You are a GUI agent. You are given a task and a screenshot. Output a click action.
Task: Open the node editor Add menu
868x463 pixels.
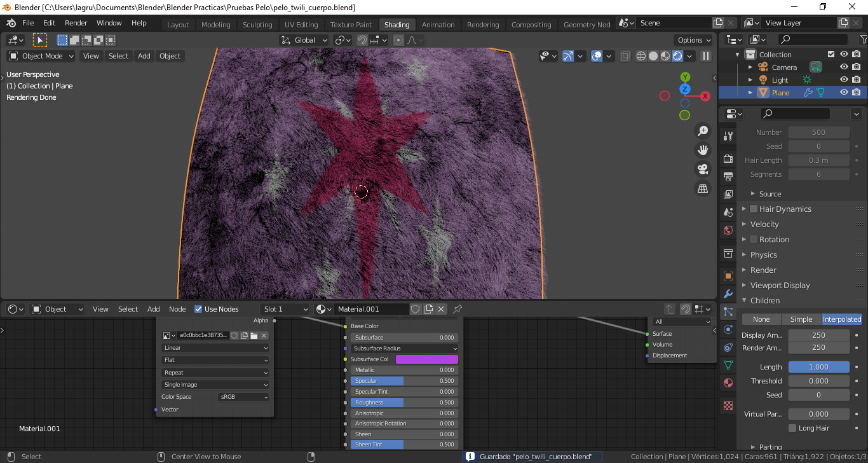tap(154, 309)
